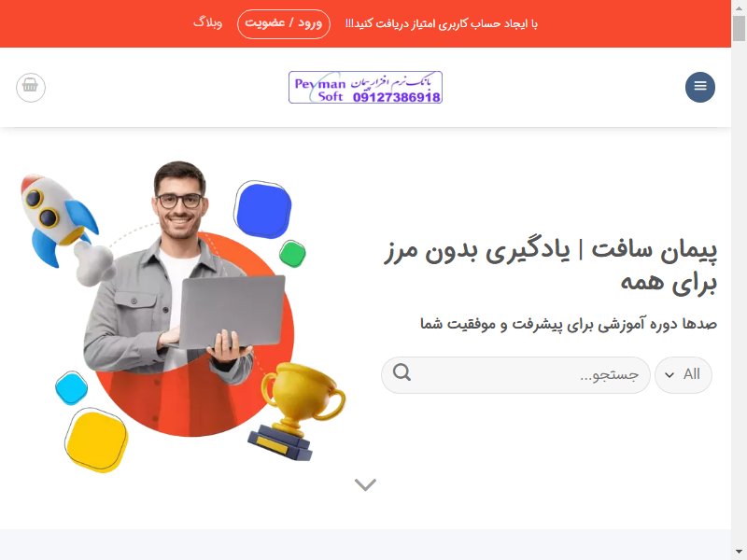The height and width of the screenshot is (560, 747).
Task: Open the hamburger menu button
Action: point(699,87)
